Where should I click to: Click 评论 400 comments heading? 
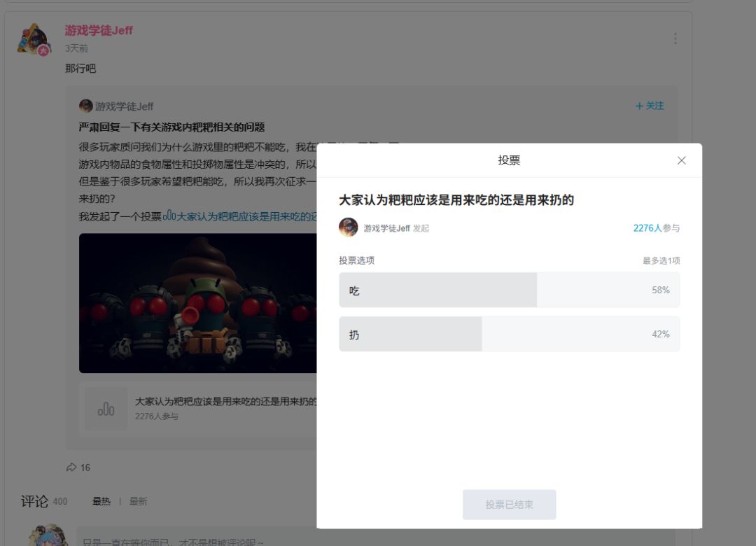point(44,501)
